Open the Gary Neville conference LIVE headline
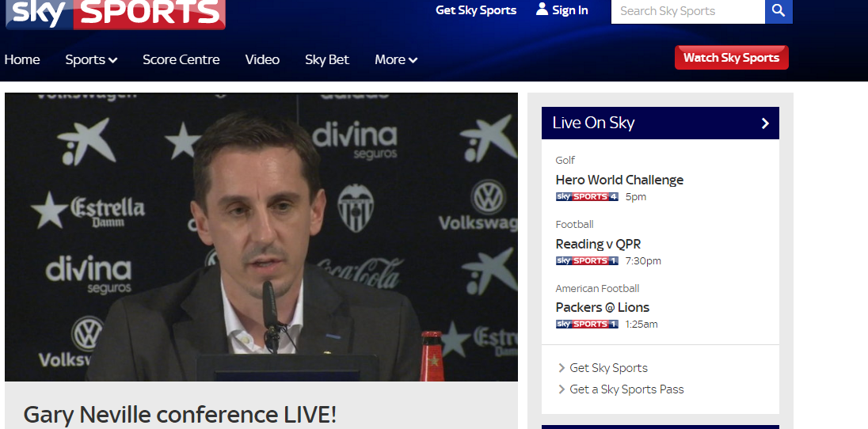This screenshot has height=429, width=868. pyautogui.click(x=180, y=414)
